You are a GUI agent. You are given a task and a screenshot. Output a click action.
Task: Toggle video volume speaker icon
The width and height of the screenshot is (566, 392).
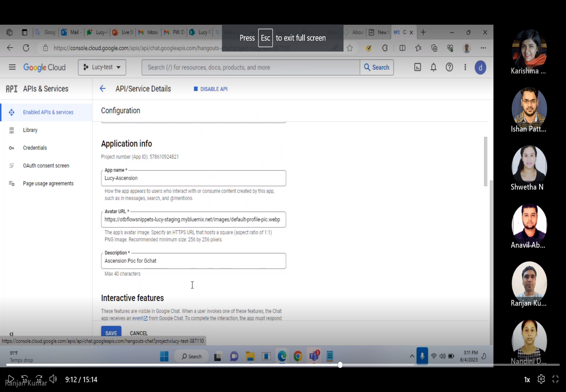[53, 379]
